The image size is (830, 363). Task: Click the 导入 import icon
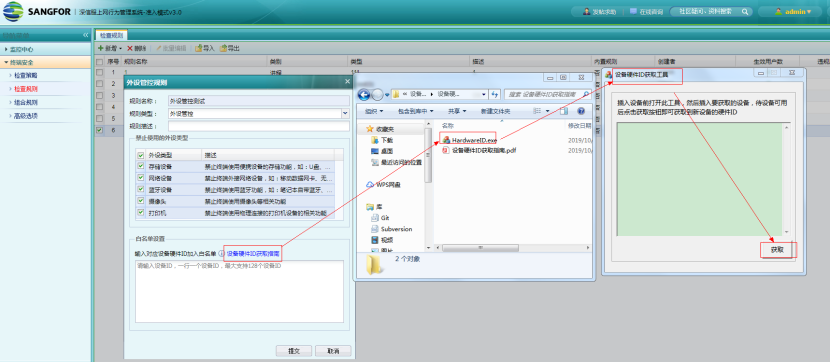[199, 48]
